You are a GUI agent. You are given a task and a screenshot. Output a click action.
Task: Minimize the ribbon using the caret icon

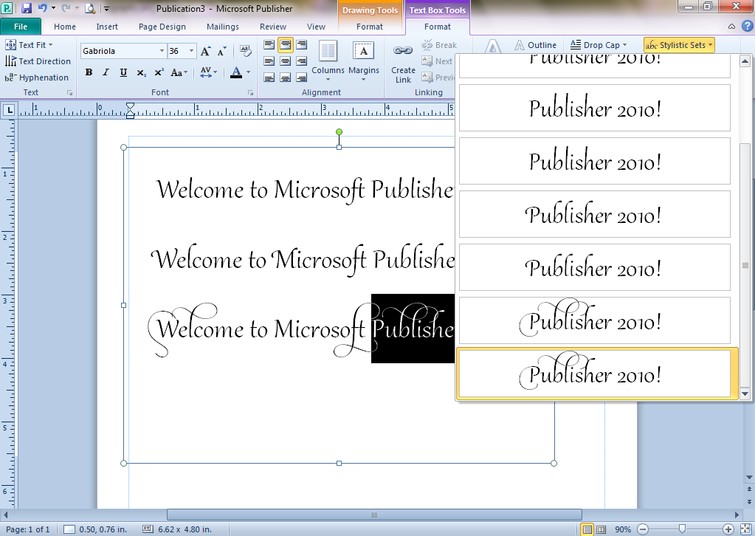coord(731,26)
